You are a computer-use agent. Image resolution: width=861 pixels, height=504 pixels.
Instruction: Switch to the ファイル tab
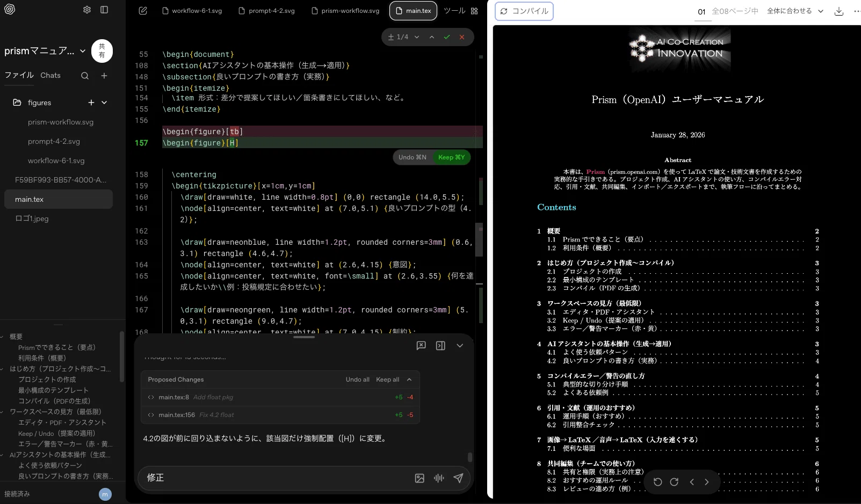19,75
